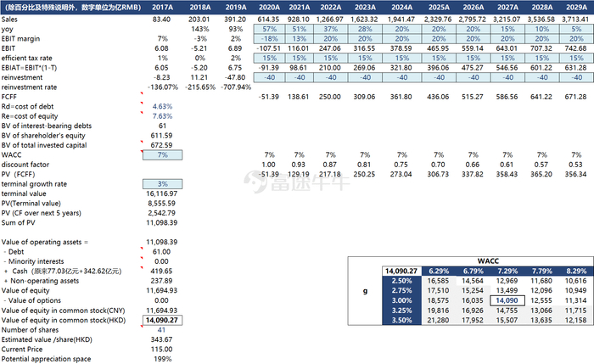Click Non-operating assets value 237.89
The image size is (594, 364).
pos(162,281)
